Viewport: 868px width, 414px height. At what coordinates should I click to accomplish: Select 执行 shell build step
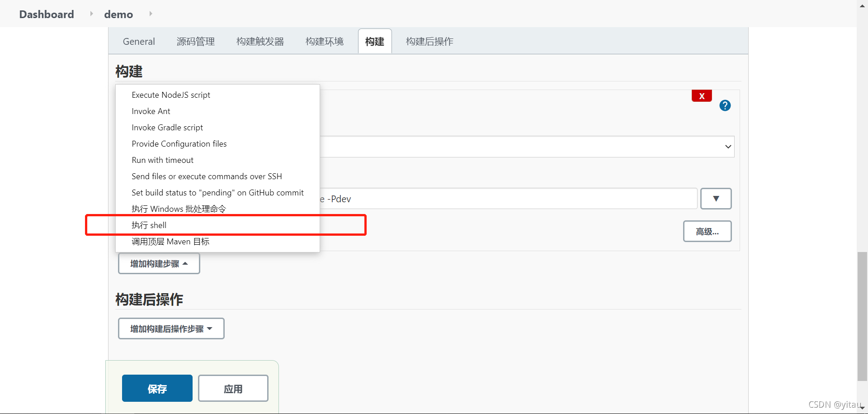[218, 225]
